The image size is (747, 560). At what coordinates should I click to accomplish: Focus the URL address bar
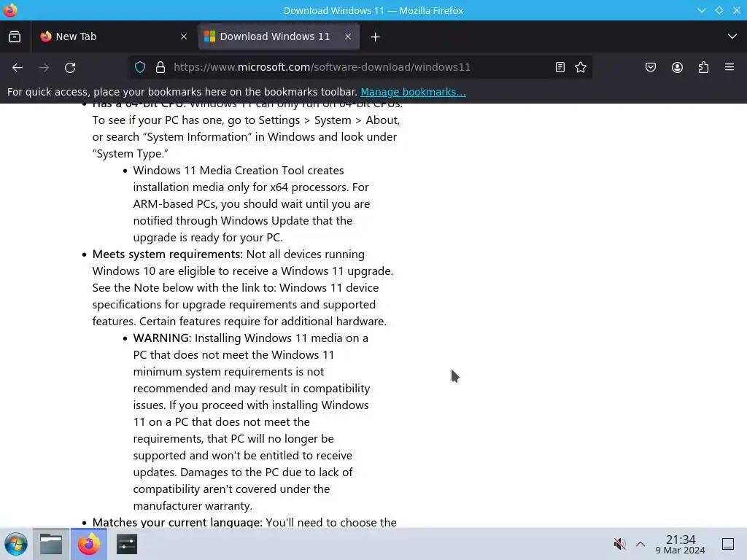click(362, 67)
